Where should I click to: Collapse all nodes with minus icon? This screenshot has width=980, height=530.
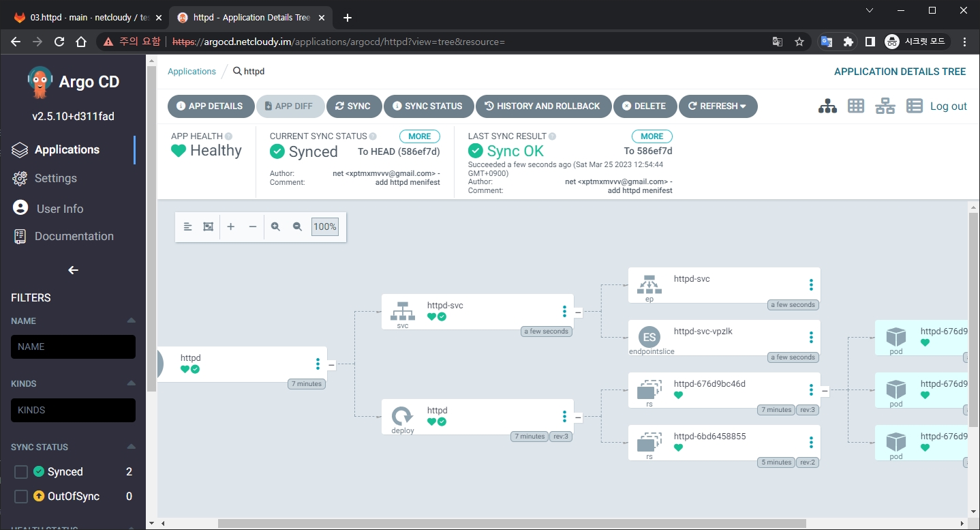pyautogui.click(x=253, y=226)
